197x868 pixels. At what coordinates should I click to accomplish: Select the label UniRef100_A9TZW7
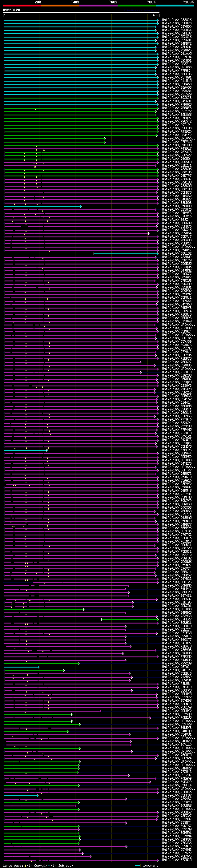point(177,775)
